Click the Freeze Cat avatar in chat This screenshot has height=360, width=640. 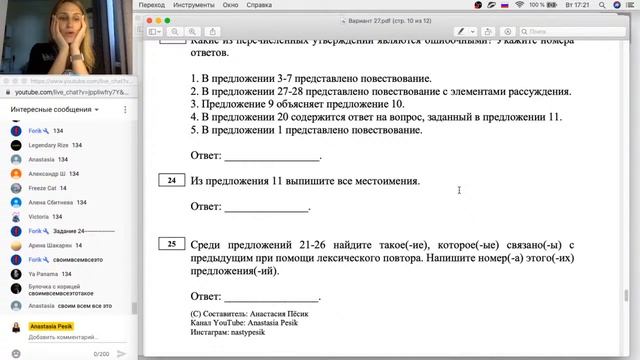tap(16, 188)
